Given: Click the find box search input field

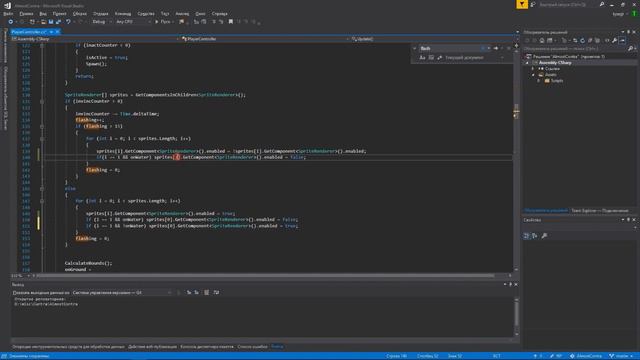Looking at the screenshot, I should (x=450, y=48).
